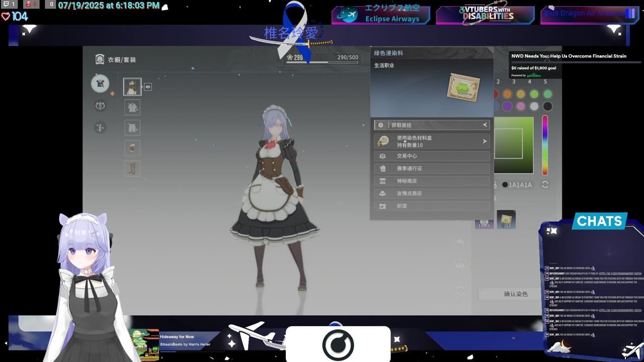Expand 使用染色材料盒 with the right arrow
644x362 pixels.
coord(485,141)
